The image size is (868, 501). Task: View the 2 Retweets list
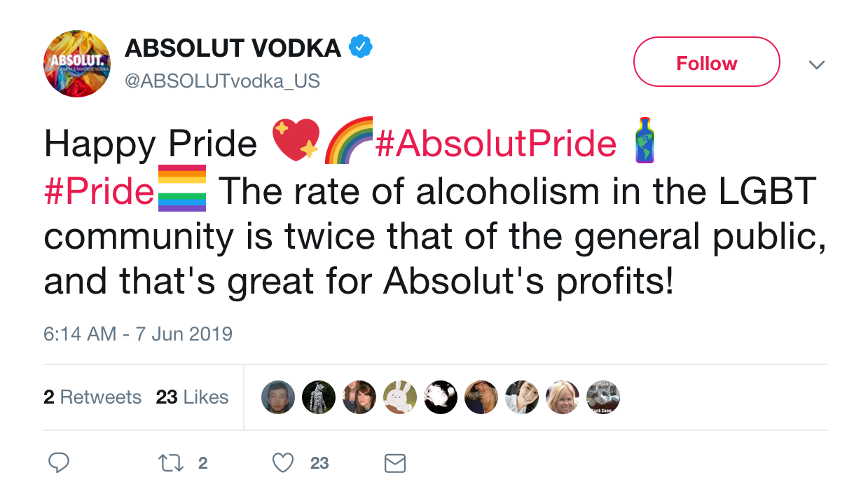coord(92,396)
